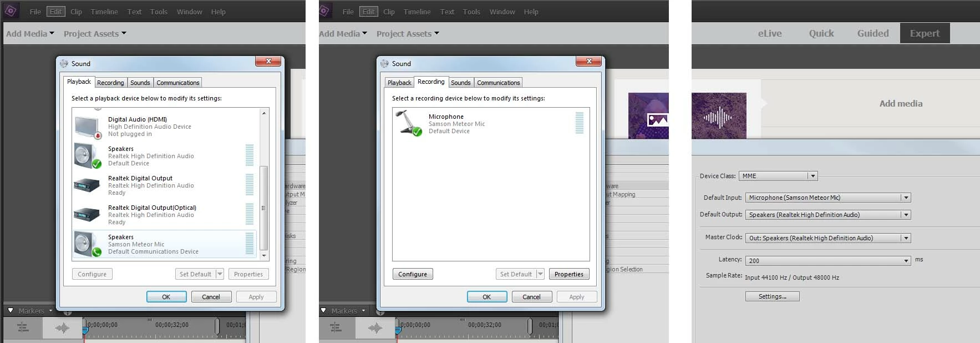Click the Settings... button below Sample Rate
Viewport: 980px width, 343px height.
773,296
